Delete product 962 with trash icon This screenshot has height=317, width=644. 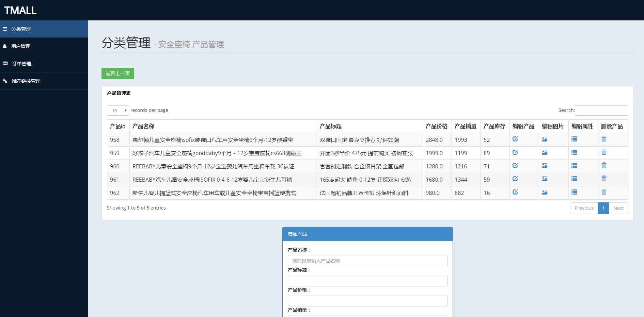604,192
